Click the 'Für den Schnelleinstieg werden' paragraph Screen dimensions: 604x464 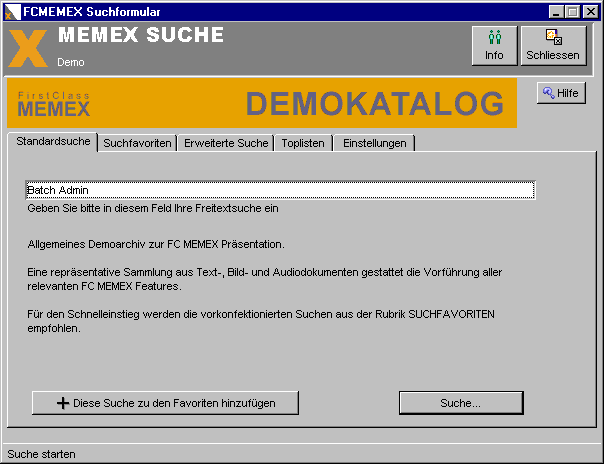pos(261,321)
